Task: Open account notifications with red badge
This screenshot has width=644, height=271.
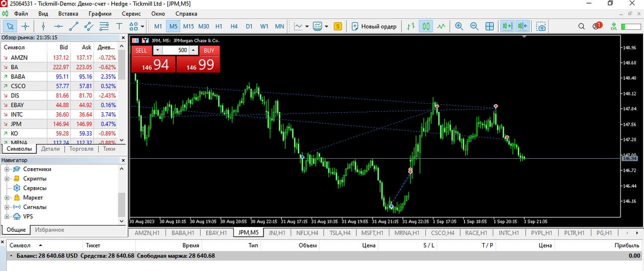Action: click(597, 26)
